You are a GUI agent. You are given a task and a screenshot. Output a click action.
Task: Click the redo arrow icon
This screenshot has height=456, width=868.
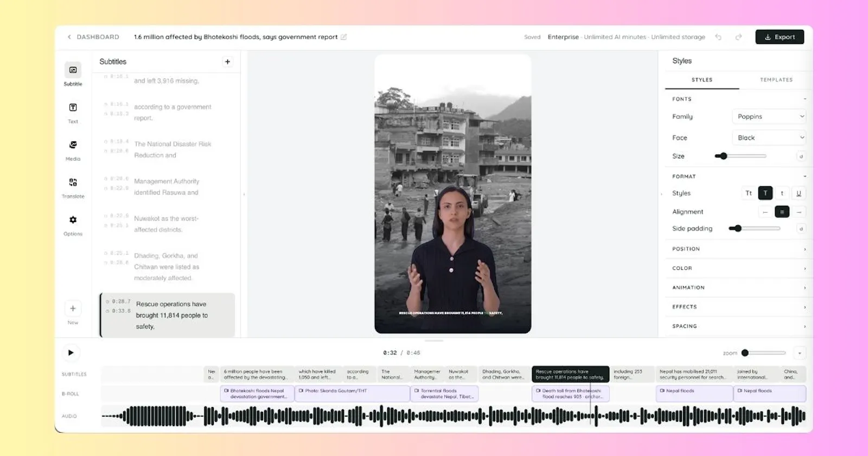click(x=738, y=37)
